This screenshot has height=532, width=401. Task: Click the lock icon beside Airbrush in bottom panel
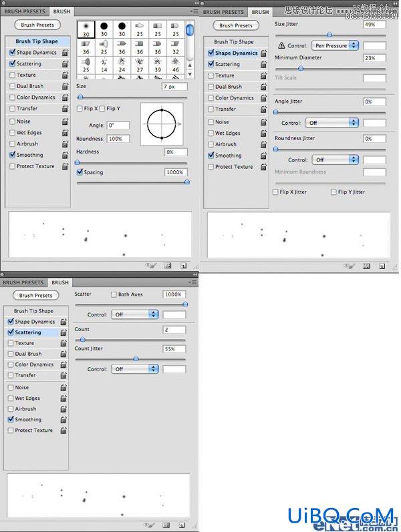point(63,409)
